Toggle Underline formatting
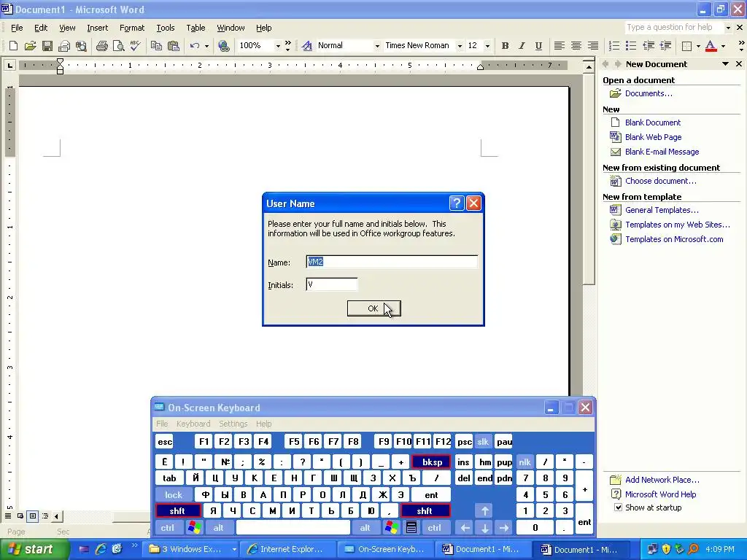747x560 pixels. [x=538, y=46]
